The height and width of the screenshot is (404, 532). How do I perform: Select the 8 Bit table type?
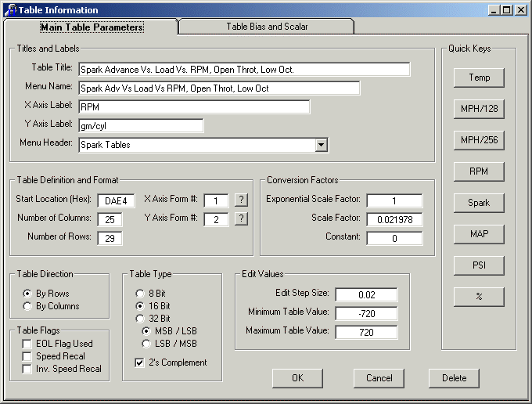[x=140, y=293]
